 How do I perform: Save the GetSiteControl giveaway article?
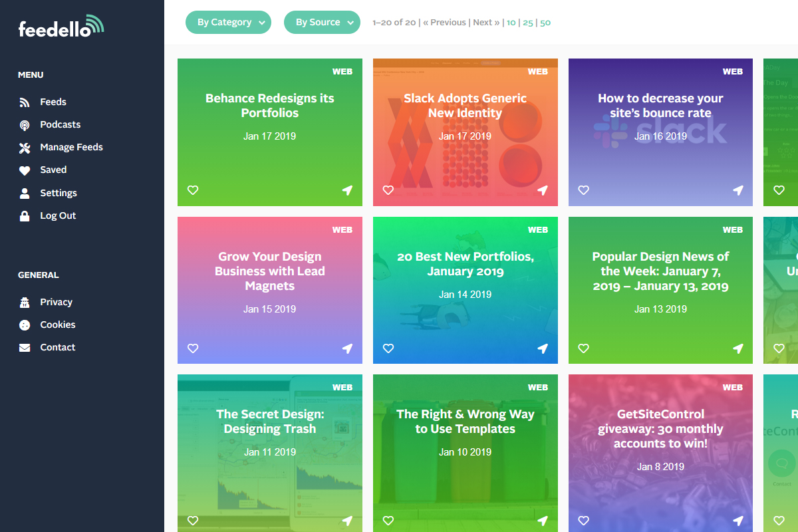[x=583, y=520]
